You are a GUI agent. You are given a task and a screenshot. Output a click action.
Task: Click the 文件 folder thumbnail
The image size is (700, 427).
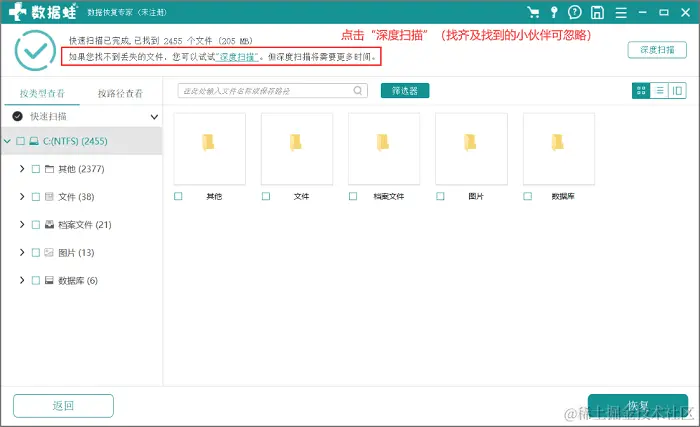[297, 149]
